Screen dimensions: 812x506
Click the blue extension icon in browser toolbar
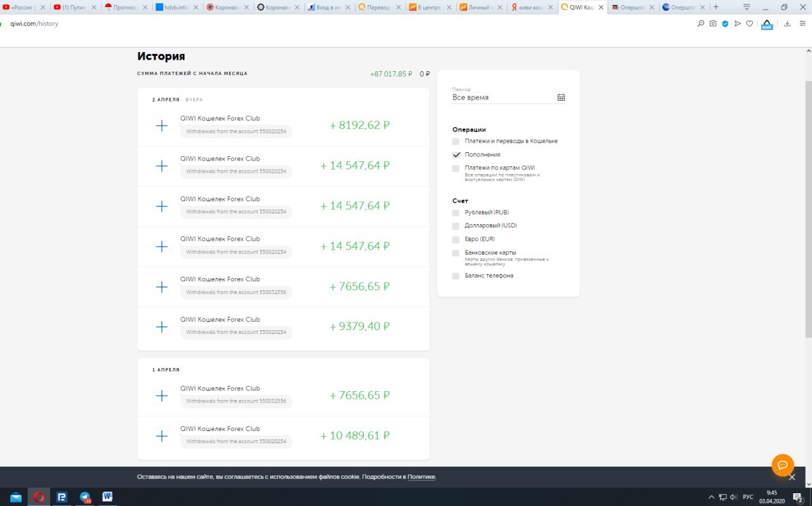click(x=767, y=24)
